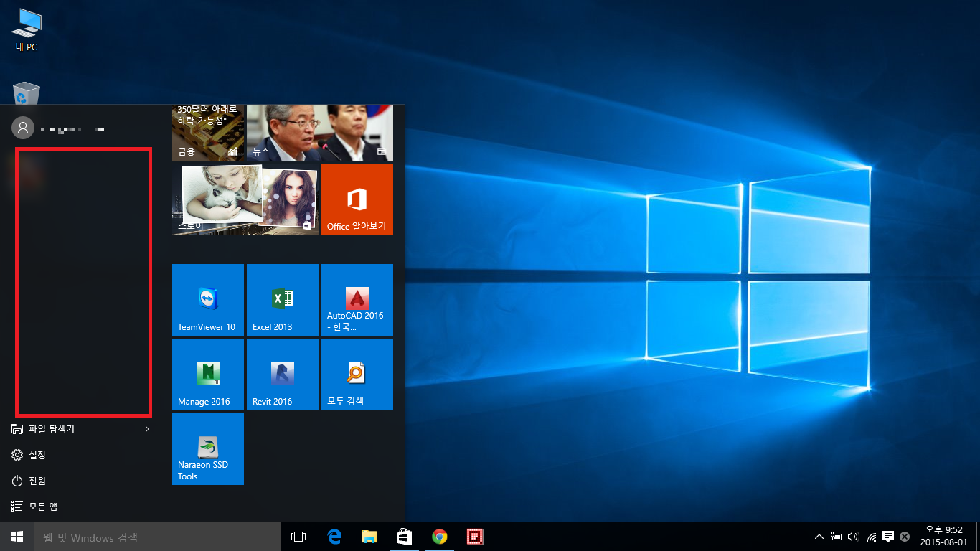This screenshot has width=980, height=551.
Task: Open the 모두 검색 tile
Action: [357, 375]
